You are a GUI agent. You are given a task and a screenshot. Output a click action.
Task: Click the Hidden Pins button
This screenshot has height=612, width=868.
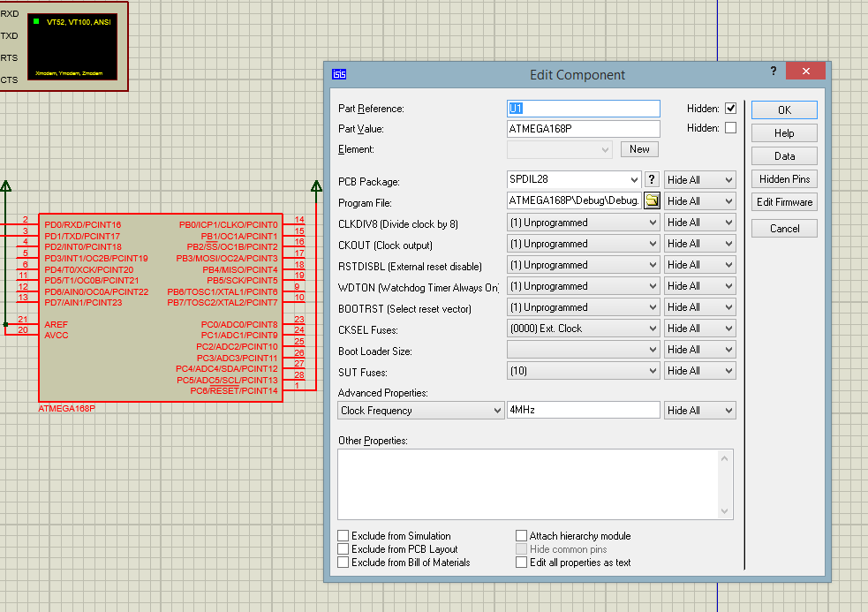click(784, 178)
